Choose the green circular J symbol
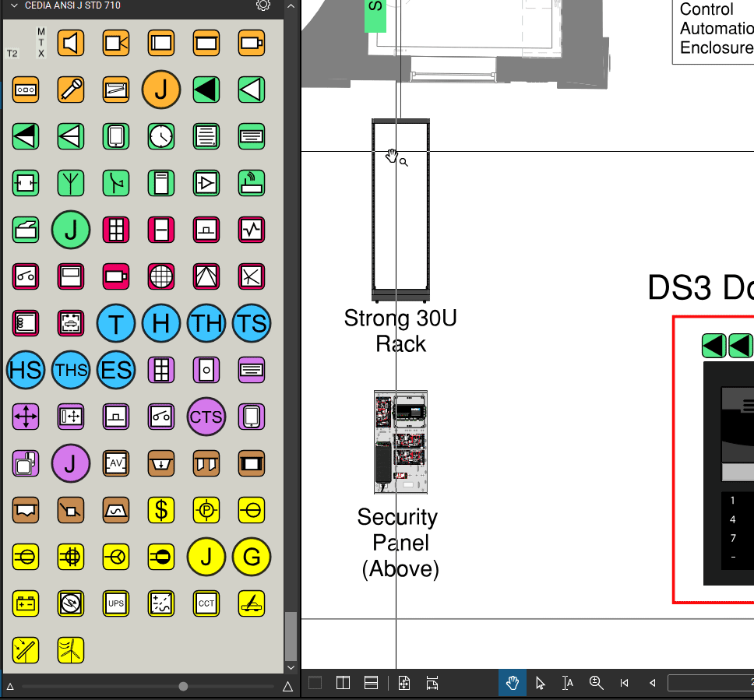Screen dimensions: 754x700 pyautogui.click(x=71, y=230)
